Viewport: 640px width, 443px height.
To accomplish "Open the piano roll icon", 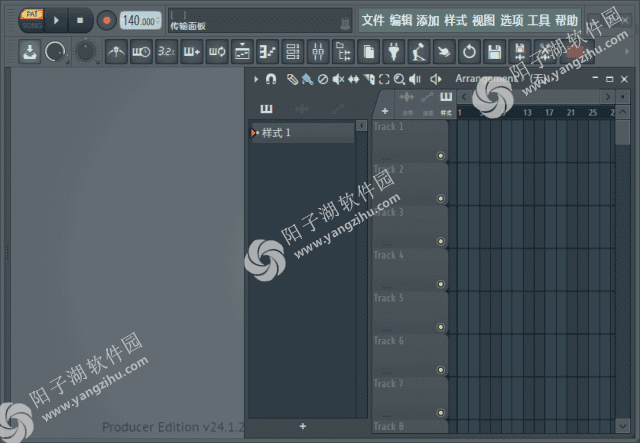I will [267, 52].
